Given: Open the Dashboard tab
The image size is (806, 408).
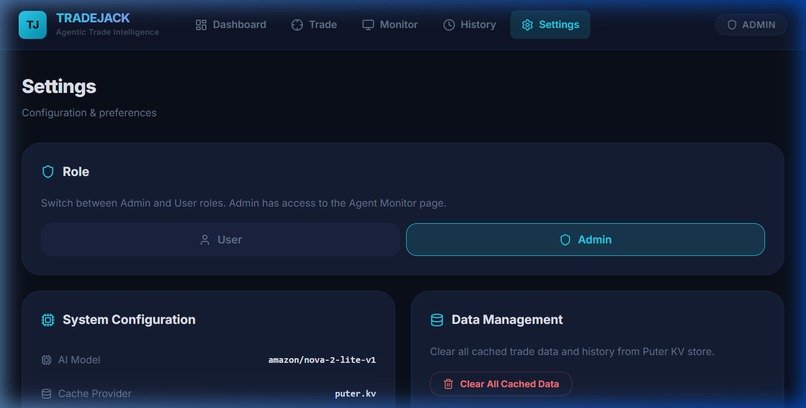Looking at the screenshot, I should point(231,25).
